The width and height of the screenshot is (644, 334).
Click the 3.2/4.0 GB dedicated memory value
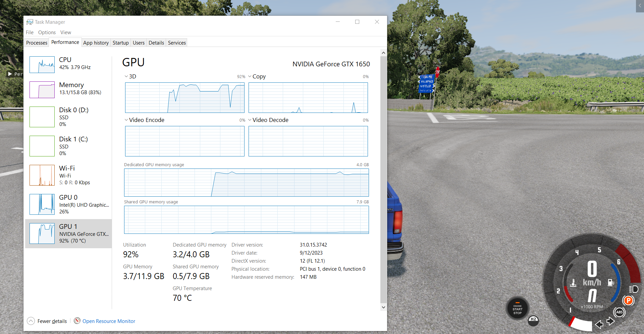tap(191, 255)
